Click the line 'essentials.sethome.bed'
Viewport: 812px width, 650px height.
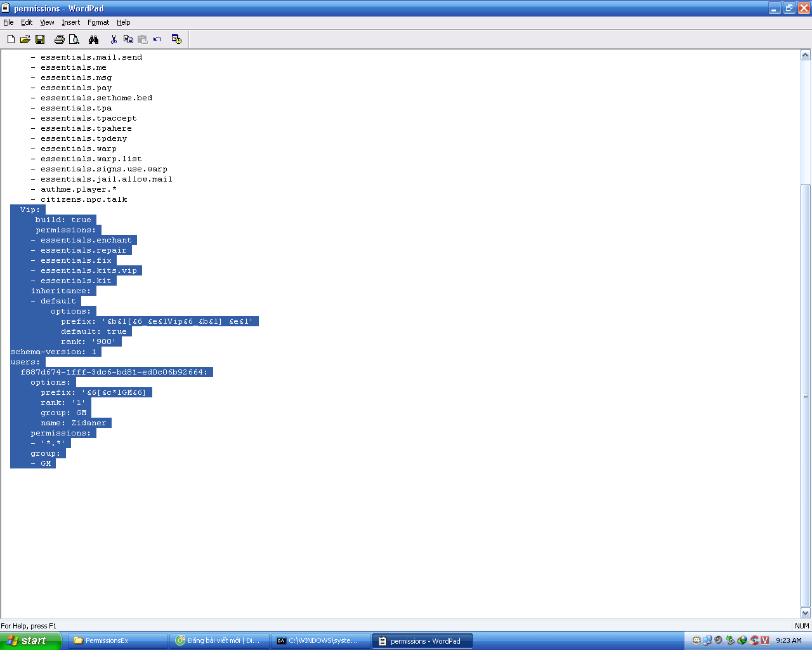tap(96, 98)
